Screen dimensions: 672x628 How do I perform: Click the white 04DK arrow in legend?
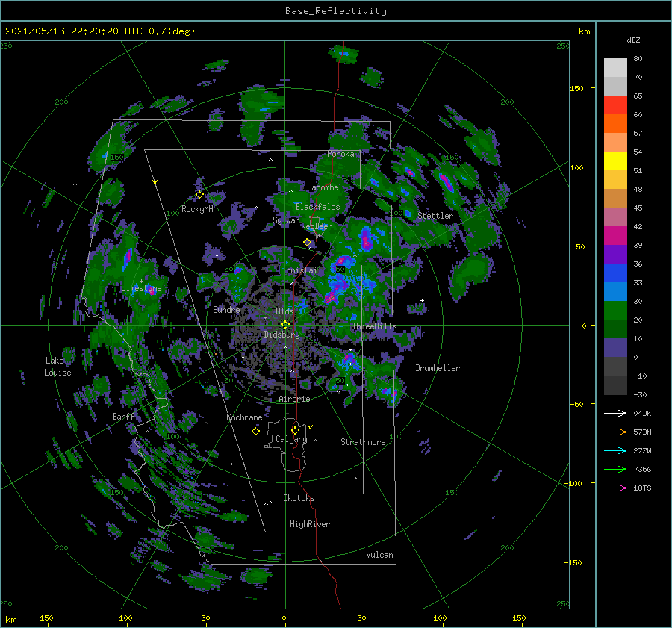pyautogui.click(x=615, y=413)
